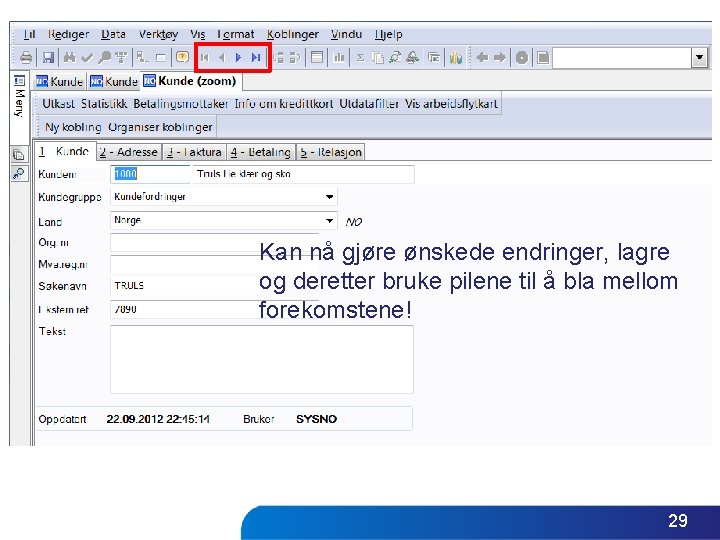Click the bar chart icon in toolbar
The width and height of the screenshot is (720, 540).
(x=339, y=57)
